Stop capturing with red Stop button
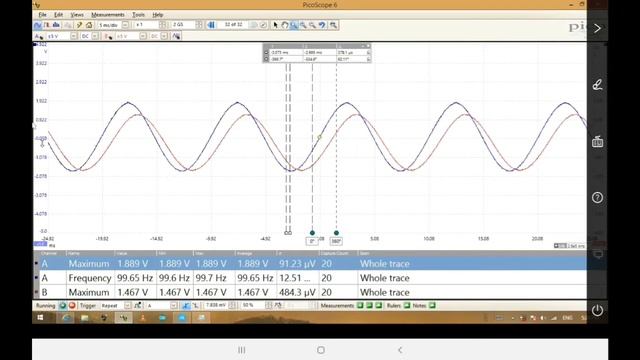Viewport: 640px width, 360px height. (x=72, y=305)
